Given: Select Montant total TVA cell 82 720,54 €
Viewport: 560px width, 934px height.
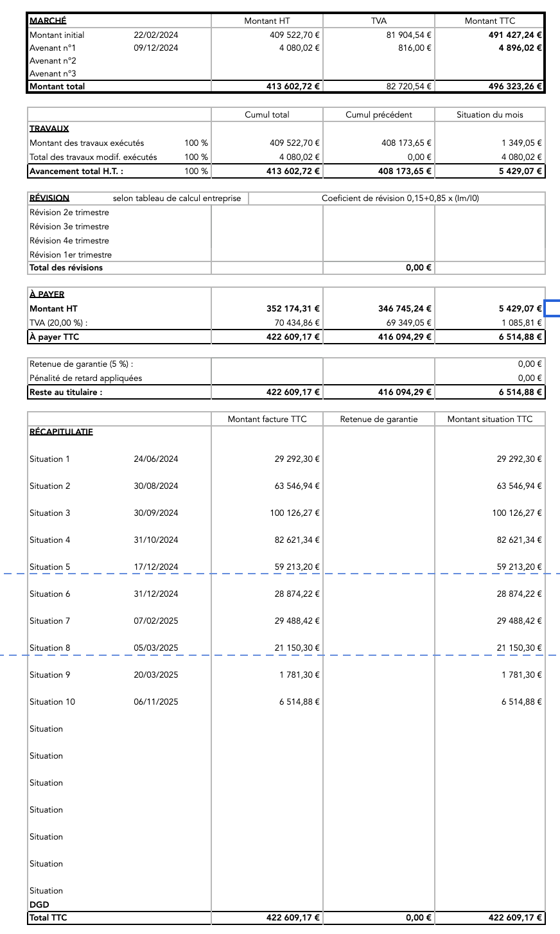Looking at the screenshot, I should 408,87.
